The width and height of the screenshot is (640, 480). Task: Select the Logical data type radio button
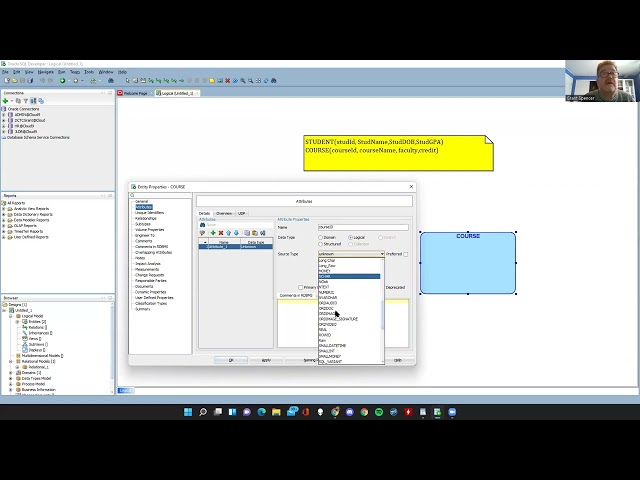pyautogui.click(x=350, y=237)
